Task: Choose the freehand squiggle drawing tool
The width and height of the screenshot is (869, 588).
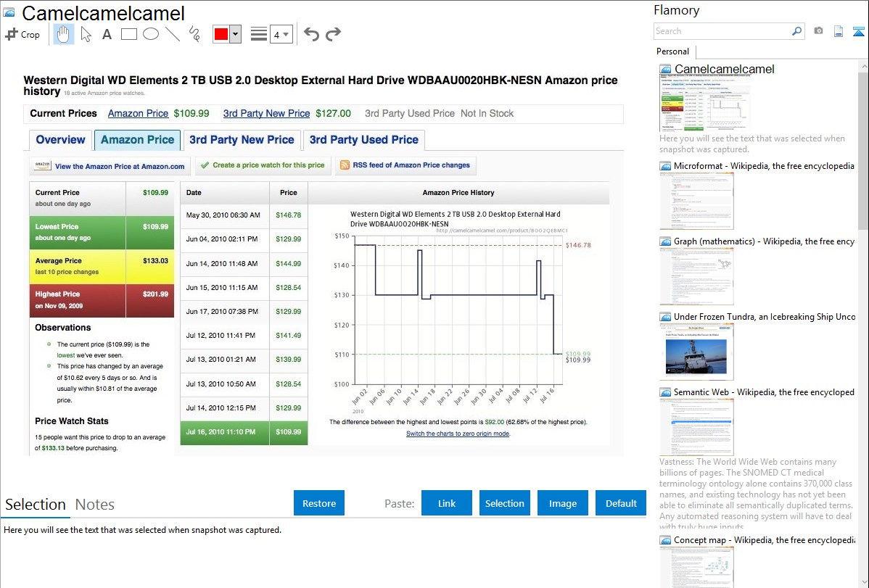Action: [194, 34]
